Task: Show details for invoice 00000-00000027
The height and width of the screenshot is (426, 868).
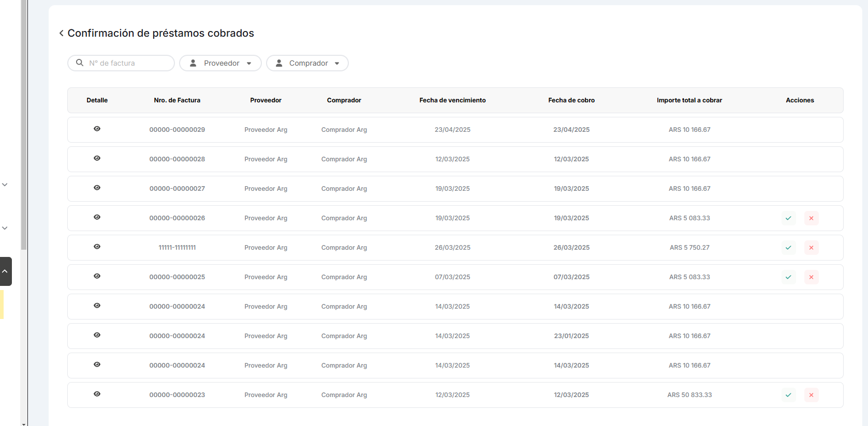Action: point(97,188)
